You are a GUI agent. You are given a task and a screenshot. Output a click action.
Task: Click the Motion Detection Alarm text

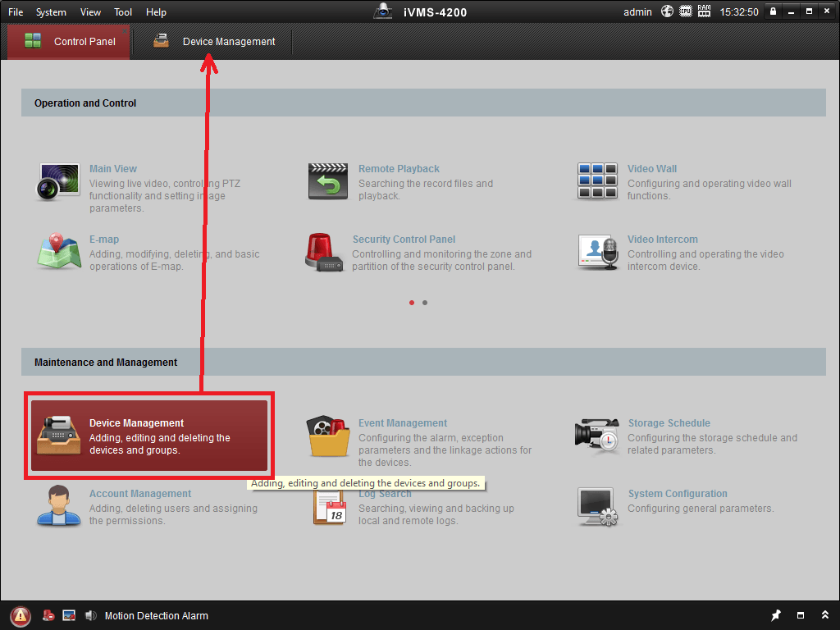(x=157, y=616)
